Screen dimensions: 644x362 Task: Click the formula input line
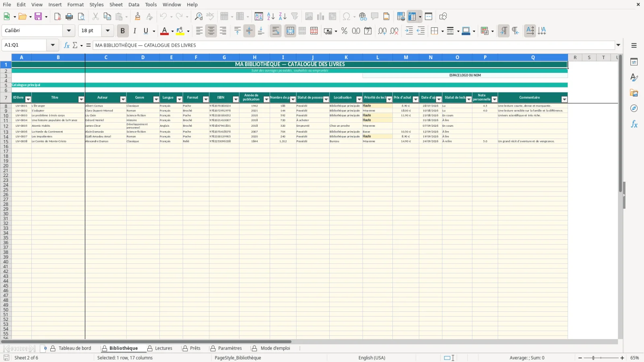tap(354, 45)
